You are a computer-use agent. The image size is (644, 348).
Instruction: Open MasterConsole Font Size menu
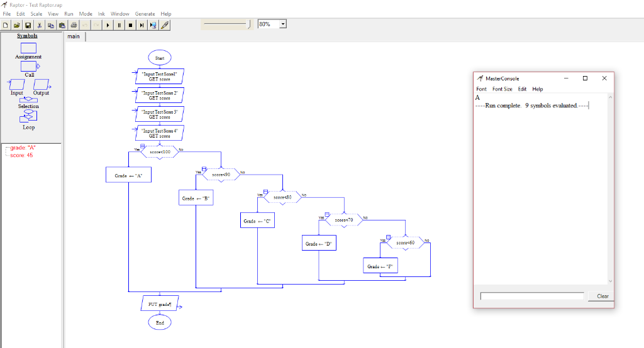[x=502, y=89]
